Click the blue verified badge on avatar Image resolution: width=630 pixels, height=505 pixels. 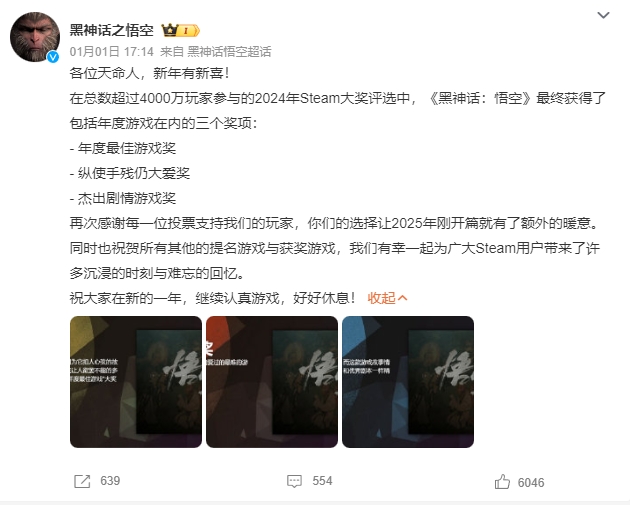tap(53, 57)
